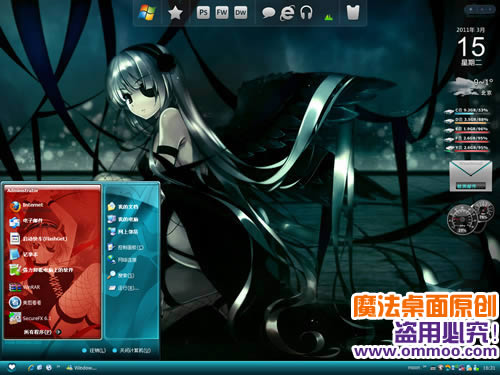Open 我的电脑 My Computer in start menu
Image resolution: width=500 pixels, height=375 pixels.
(x=123, y=219)
